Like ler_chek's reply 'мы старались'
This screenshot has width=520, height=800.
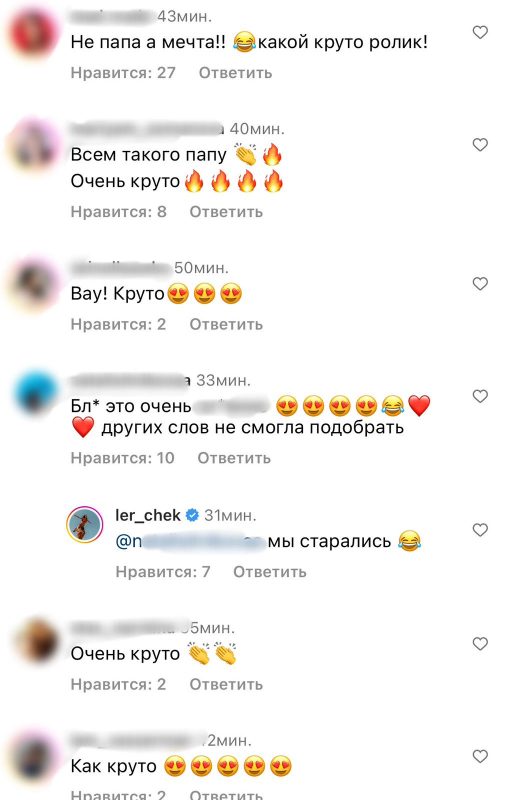[480, 530]
